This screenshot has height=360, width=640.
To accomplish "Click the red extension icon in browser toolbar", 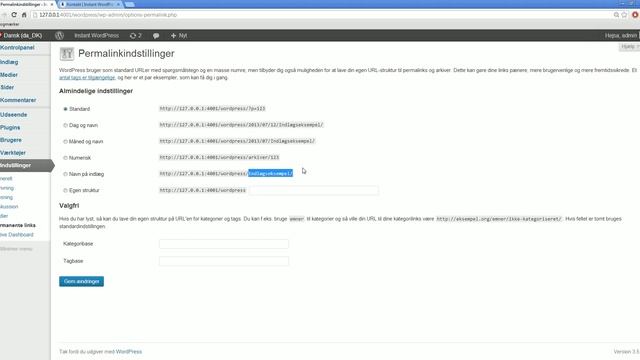I will (x=635, y=15).
